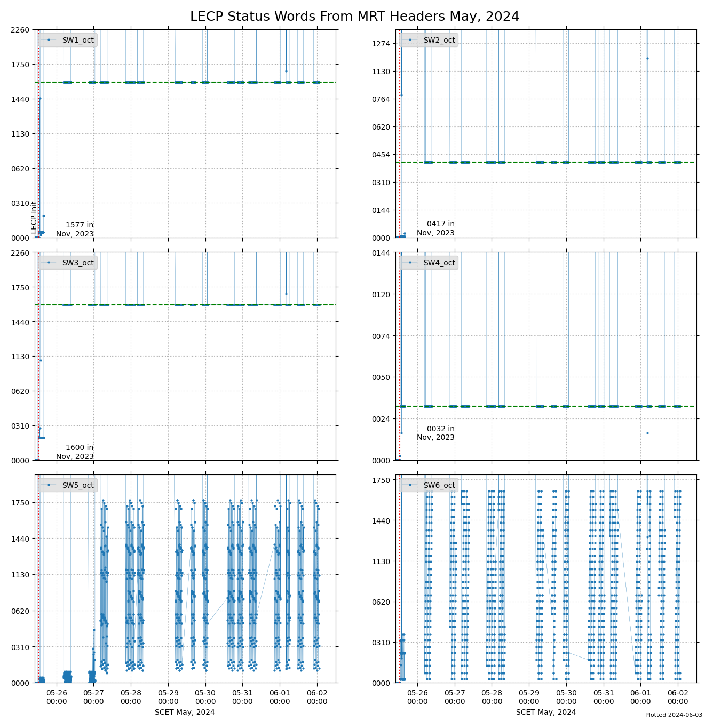Click the 'LECP Init' vertical label
The width and height of the screenshot is (713, 728).
pos(34,217)
